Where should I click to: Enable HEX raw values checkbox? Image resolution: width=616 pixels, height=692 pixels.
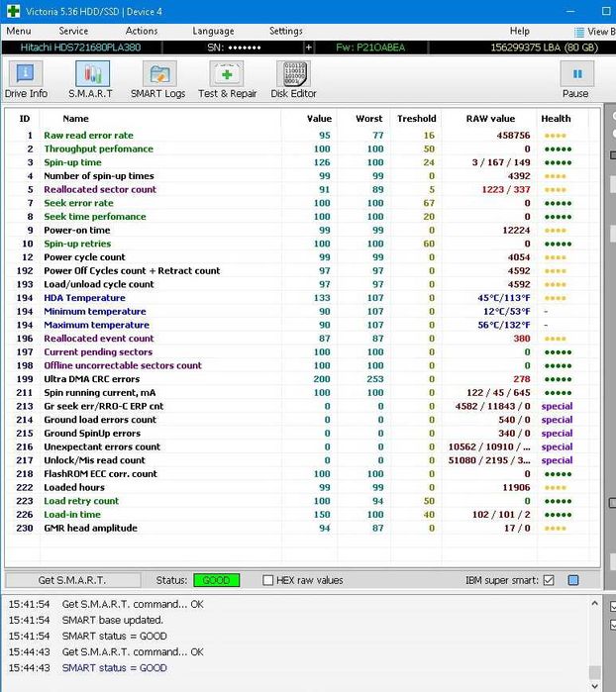pos(267,580)
